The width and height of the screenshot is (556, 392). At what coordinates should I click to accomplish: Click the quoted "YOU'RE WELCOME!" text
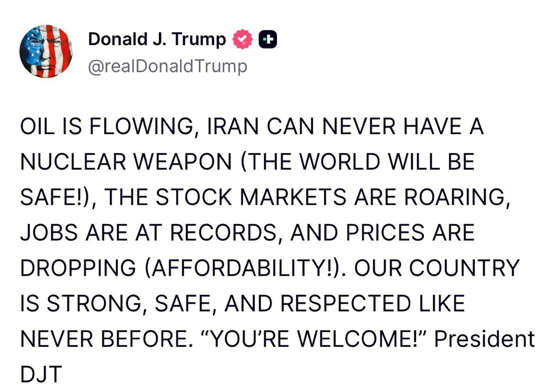(x=314, y=339)
